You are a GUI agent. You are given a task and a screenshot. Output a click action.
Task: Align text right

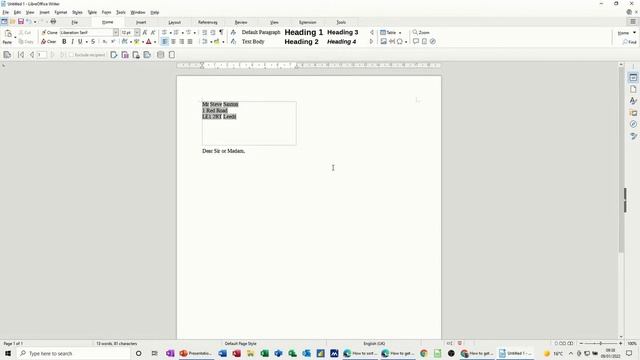click(181, 42)
